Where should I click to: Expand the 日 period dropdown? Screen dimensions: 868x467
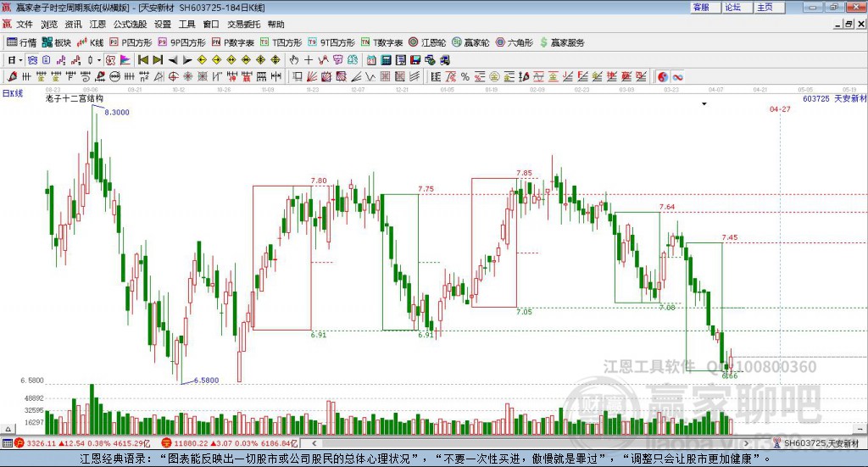[x=20, y=60]
